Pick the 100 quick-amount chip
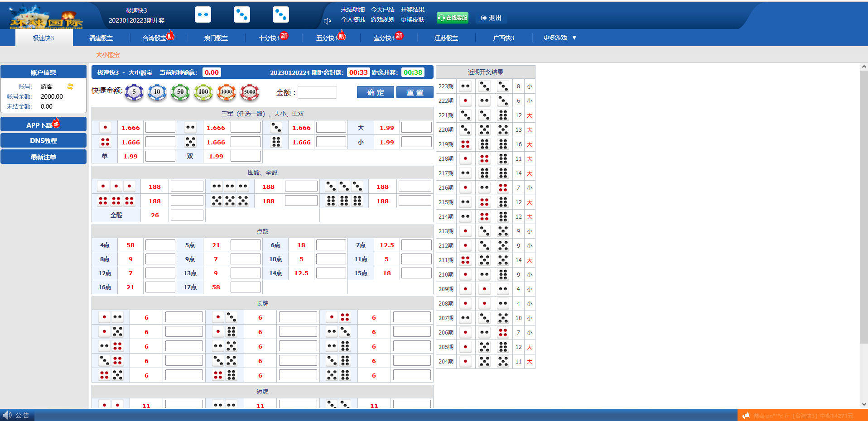868x421 pixels. click(x=203, y=92)
